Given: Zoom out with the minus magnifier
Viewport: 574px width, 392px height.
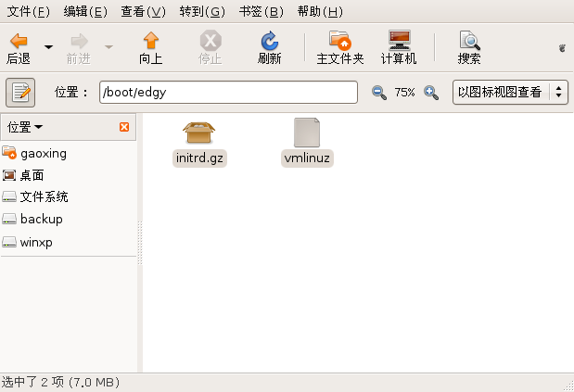Looking at the screenshot, I should pyautogui.click(x=379, y=92).
